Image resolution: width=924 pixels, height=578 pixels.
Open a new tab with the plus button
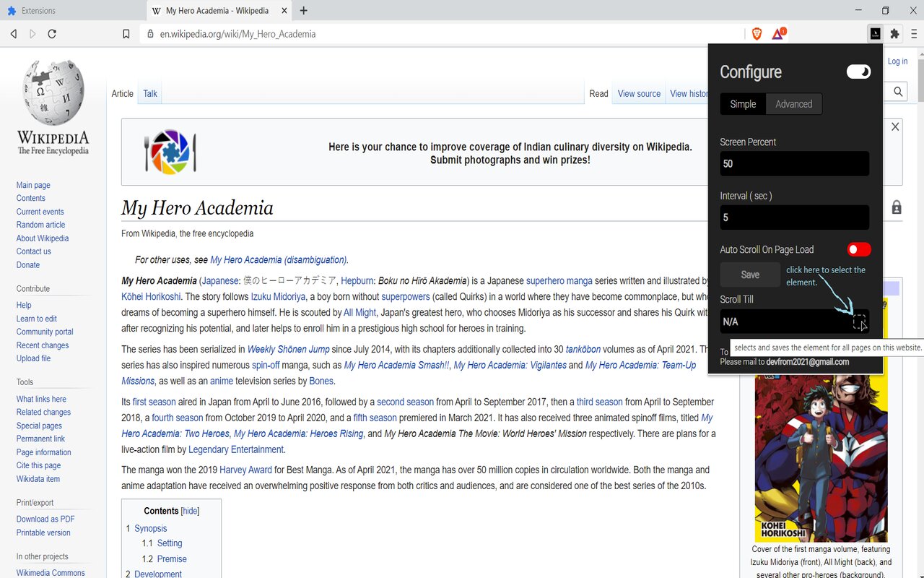click(304, 11)
